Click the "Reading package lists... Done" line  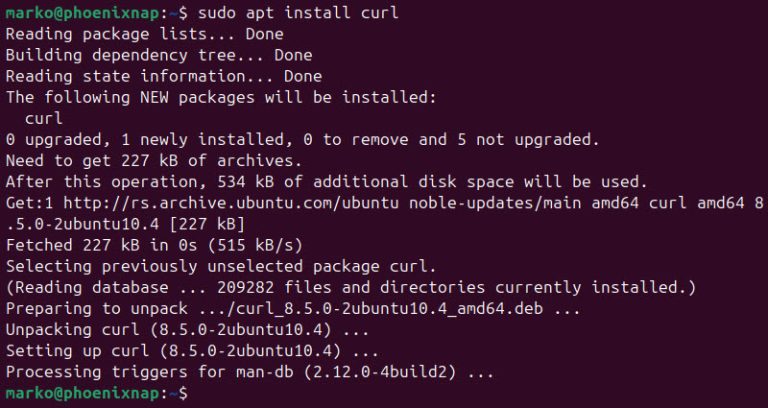coord(145,34)
